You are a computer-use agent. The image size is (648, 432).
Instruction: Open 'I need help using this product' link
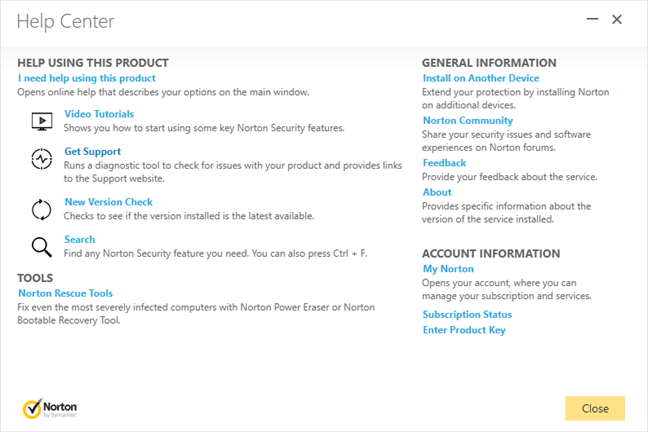pos(87,78)
